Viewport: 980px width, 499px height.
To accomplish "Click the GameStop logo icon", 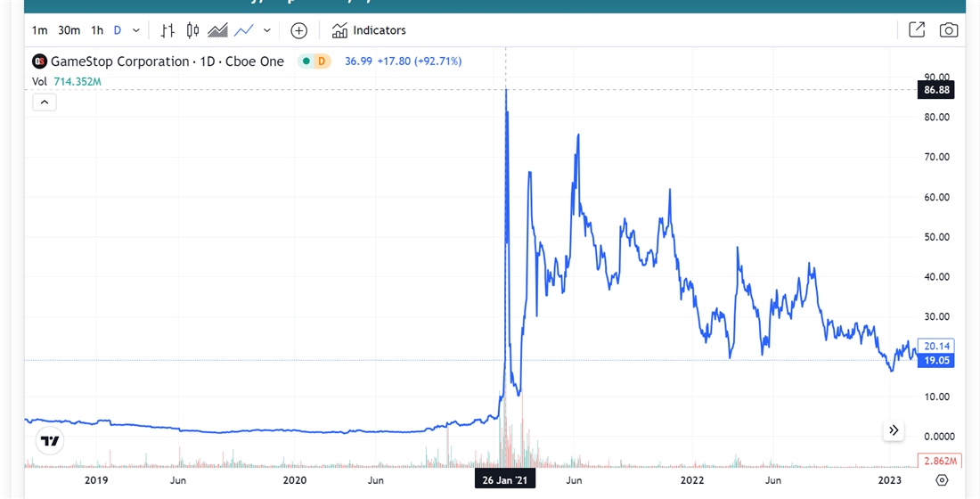I will tap(39, 61).
